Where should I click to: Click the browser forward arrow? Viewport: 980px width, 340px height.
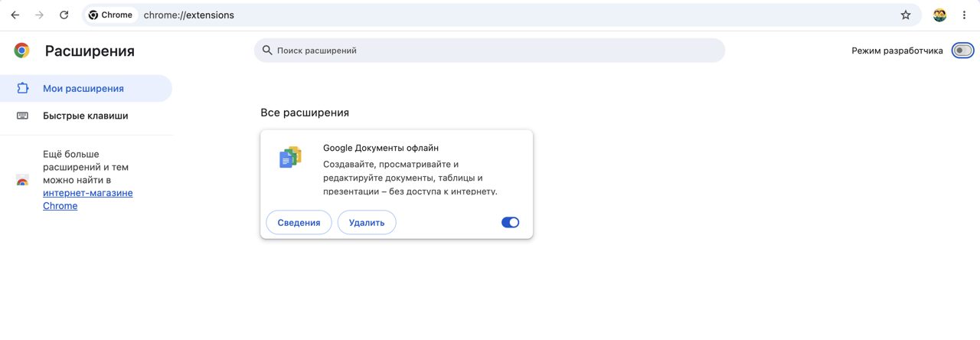pyautogui.click(x=40, y=15)
